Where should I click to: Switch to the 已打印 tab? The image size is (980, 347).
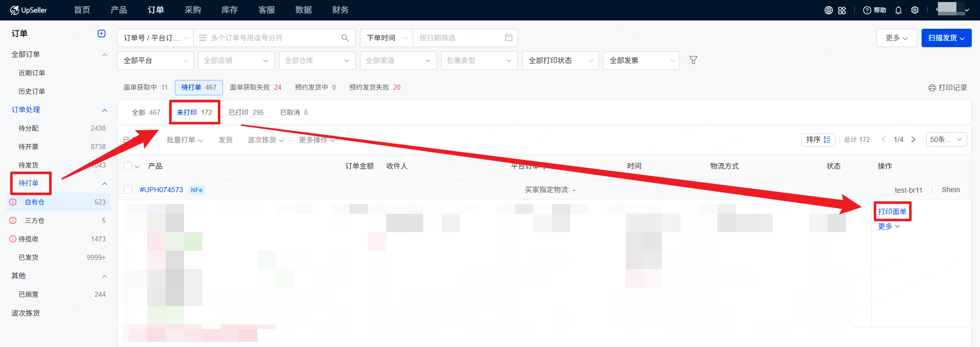click(246, 112)
